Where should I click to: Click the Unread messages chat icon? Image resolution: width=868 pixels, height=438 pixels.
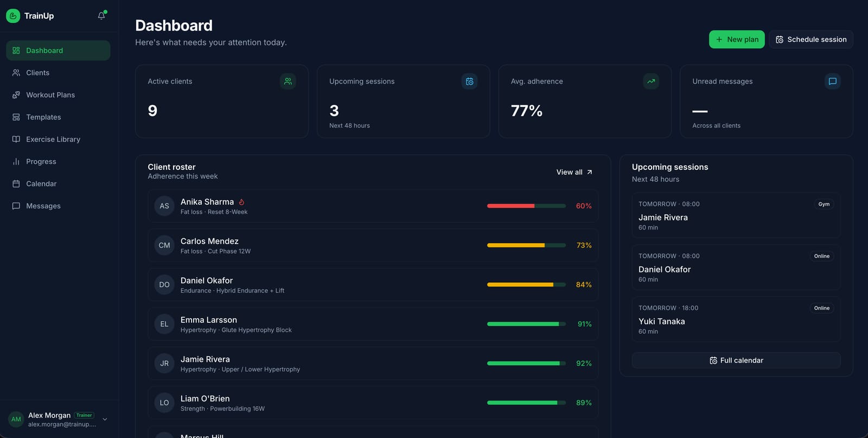(833, 81)
